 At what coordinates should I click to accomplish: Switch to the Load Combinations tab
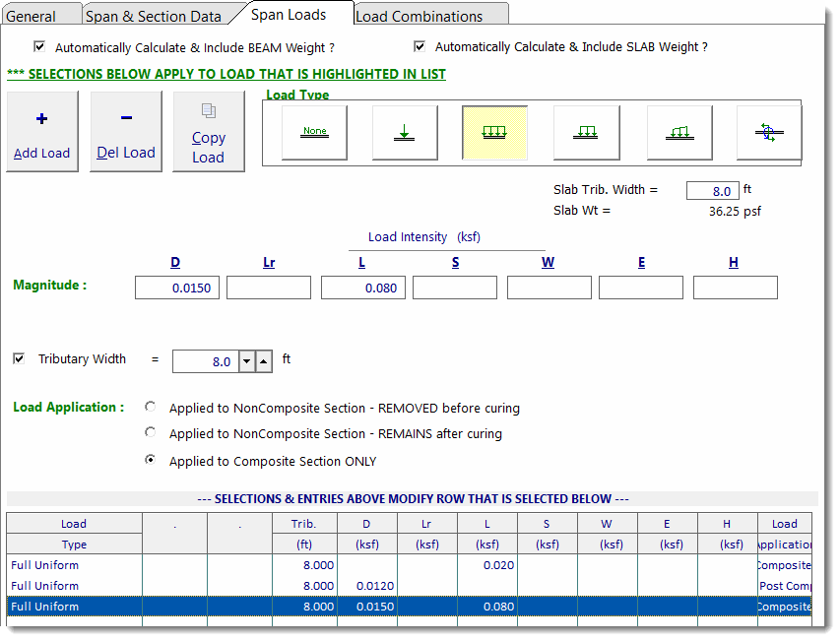(x=430, y=15)
